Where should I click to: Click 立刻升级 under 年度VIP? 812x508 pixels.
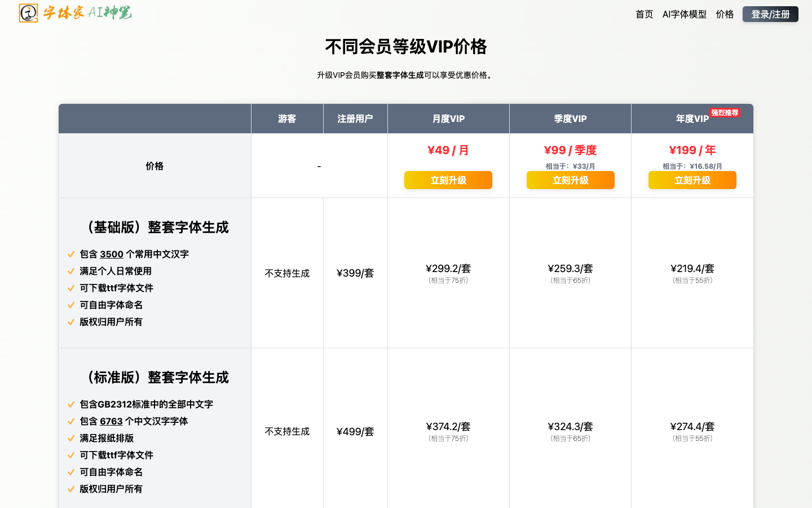click(x=692, y=180)
